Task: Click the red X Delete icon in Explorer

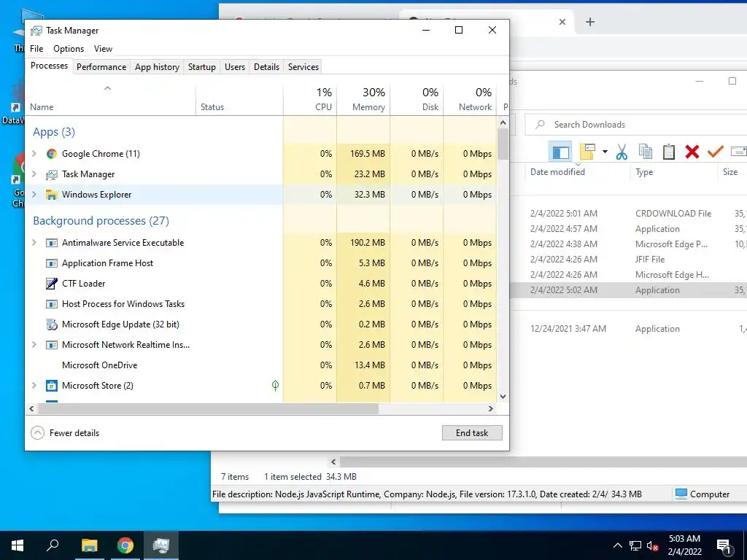Action: (x=692, y=152)
